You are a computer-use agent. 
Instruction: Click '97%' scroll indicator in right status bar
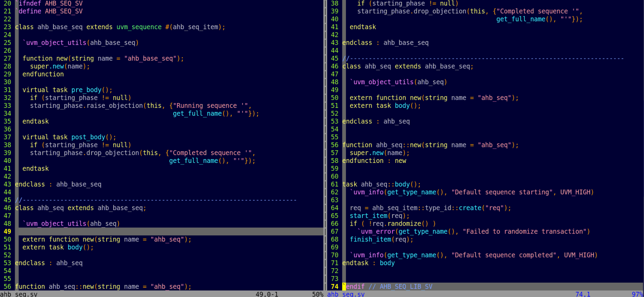[637, 294]
